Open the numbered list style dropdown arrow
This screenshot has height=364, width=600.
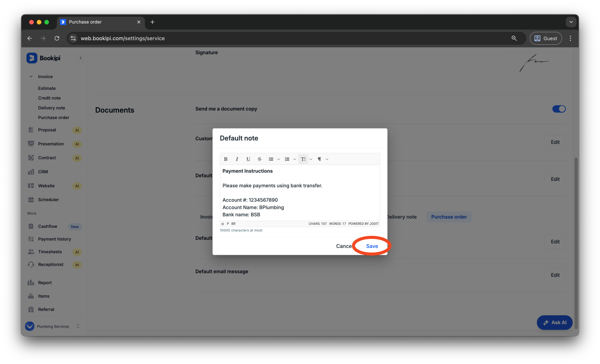pyautogui.click(x=295, y=159)
